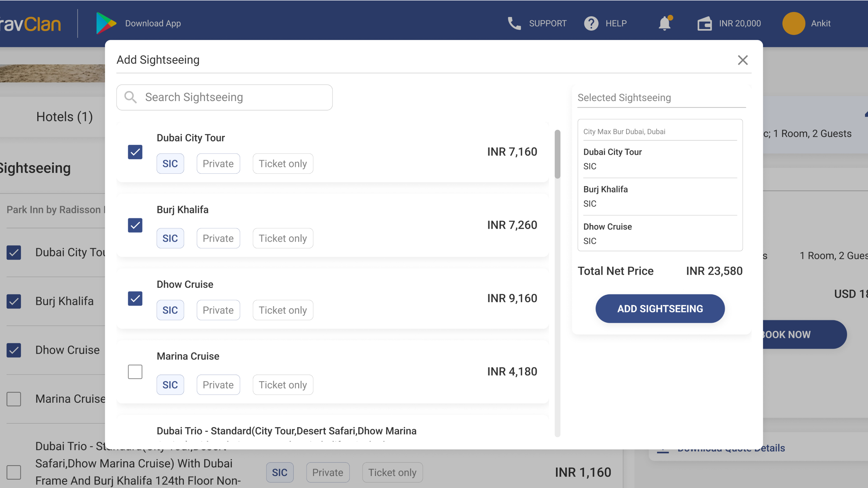
Task: Click the ADD SIGHTSEEING button
Action: [x=660, y=309]
